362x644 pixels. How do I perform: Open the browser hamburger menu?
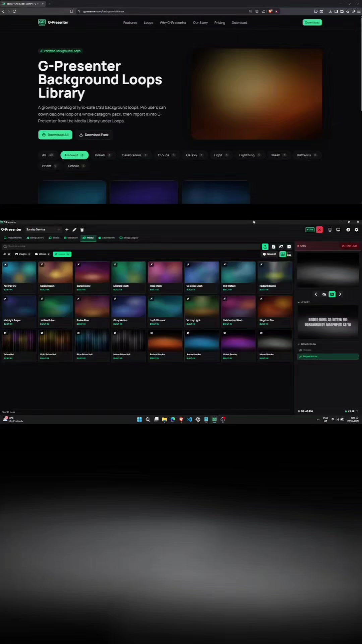(359, 11)
